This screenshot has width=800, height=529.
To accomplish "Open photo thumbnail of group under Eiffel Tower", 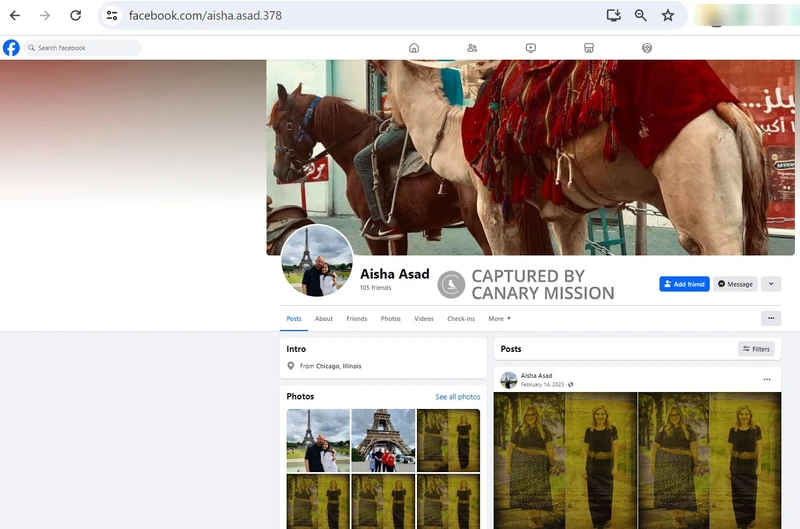I will tap(383, 440).
